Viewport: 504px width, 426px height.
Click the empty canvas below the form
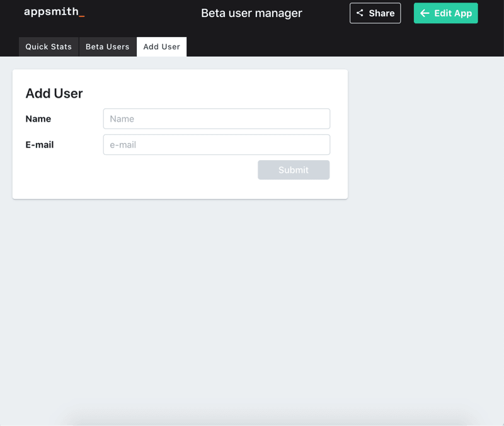coord(252,302)
